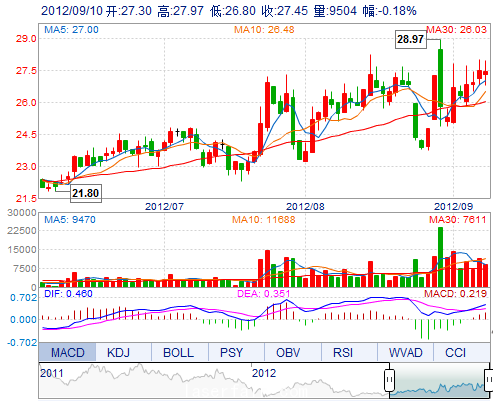The height and width of the screenshot is (401, 493).
Task: Click the 28.97 high price label
Action: pos(410,39)
